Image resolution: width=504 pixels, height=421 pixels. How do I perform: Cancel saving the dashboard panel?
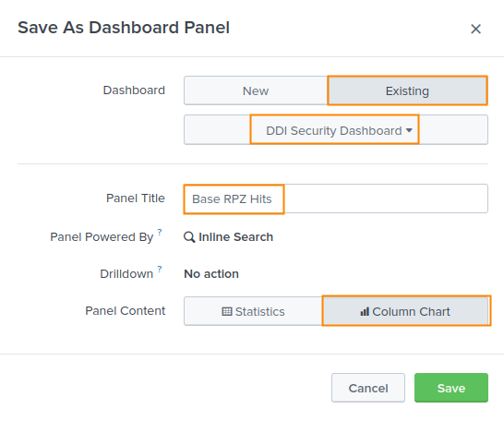pyautogui.click(x=368, y=388)
